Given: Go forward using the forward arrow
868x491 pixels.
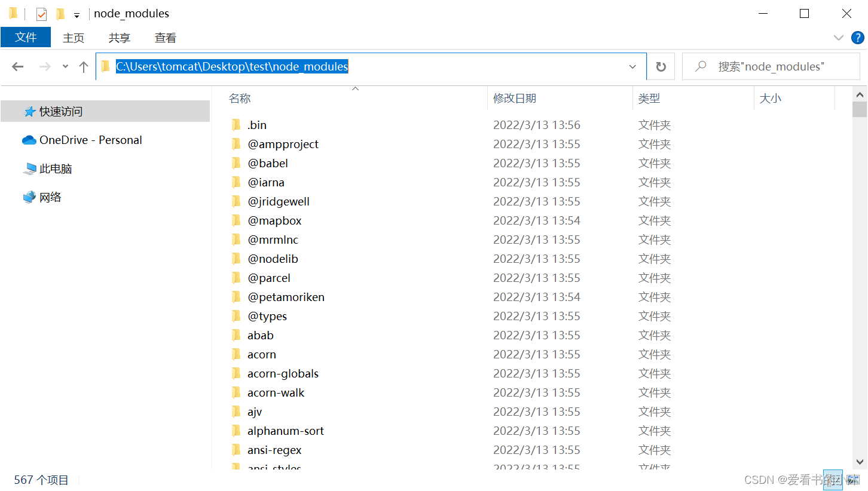Looking at the screenshot, I should (x=45, y=66).
